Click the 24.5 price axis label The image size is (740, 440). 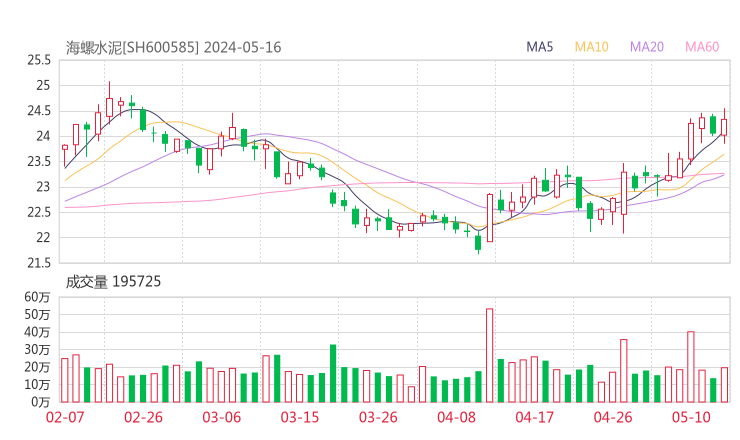[x=39, y=111]
